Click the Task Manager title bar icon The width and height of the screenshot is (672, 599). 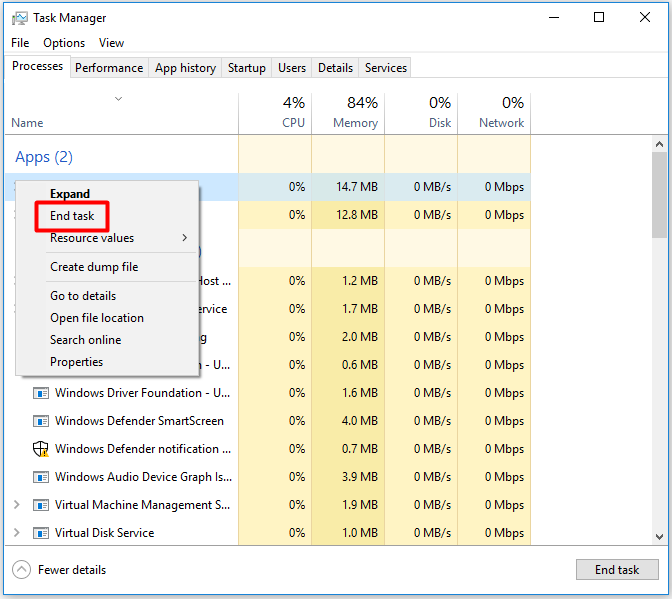[x=20, y=18]
